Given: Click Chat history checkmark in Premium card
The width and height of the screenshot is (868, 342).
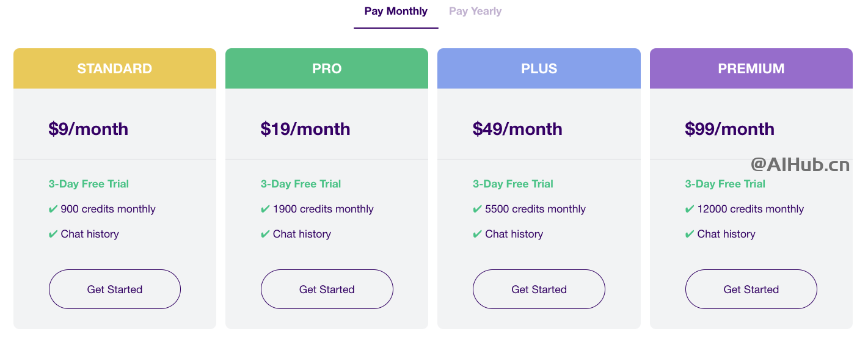Looking at the screenshot, I should pos(690,235).
